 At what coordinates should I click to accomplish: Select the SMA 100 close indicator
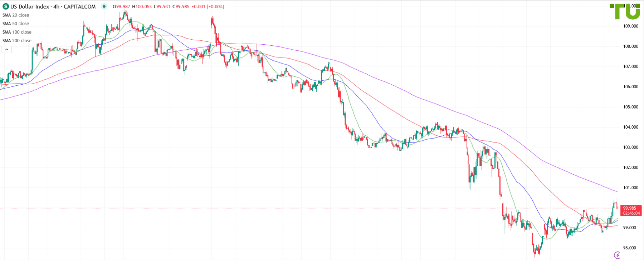(x=17, y=32)
